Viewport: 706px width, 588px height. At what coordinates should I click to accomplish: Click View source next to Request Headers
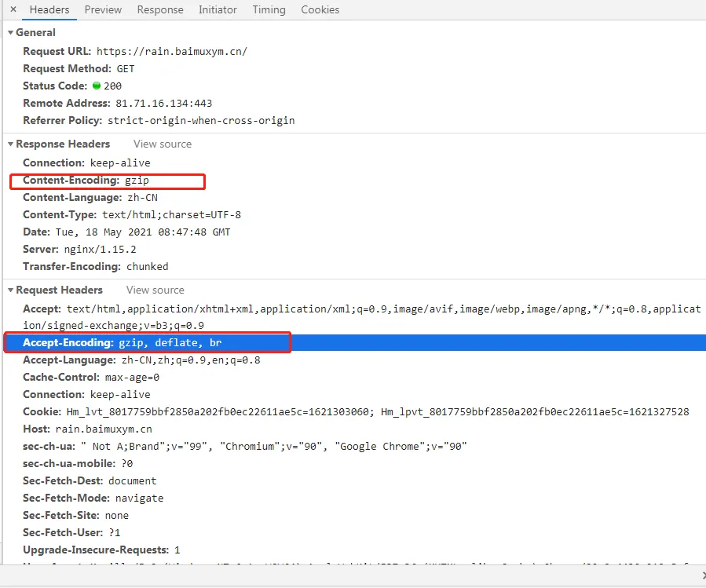pos(155,290)
